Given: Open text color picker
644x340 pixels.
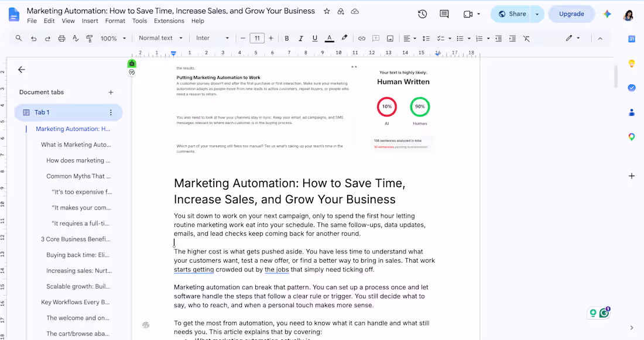Looking at the screenshot, I should pos(330,38).
